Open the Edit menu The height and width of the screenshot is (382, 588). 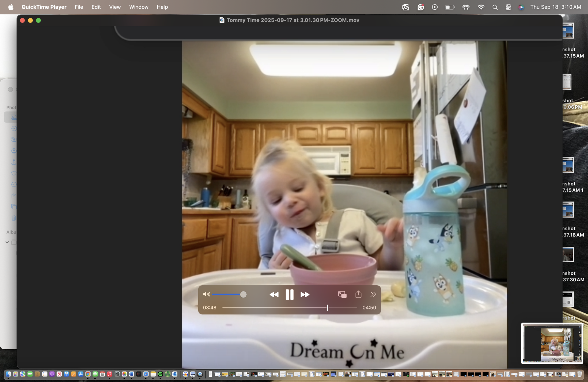tap(96, 7)
